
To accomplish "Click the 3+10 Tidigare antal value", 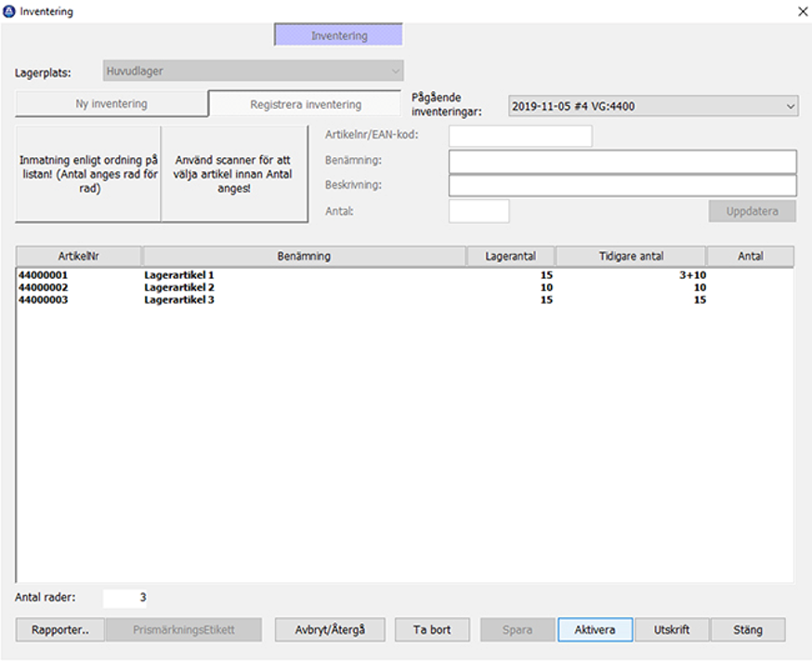I will [693, 275].
